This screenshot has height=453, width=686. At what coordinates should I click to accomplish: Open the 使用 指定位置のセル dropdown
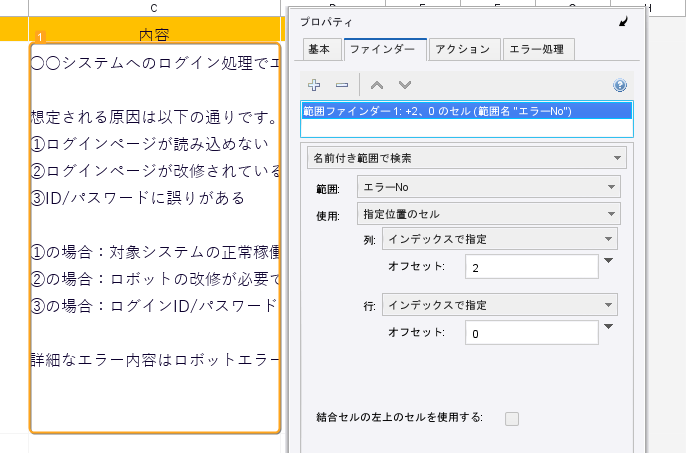(489, 214)
